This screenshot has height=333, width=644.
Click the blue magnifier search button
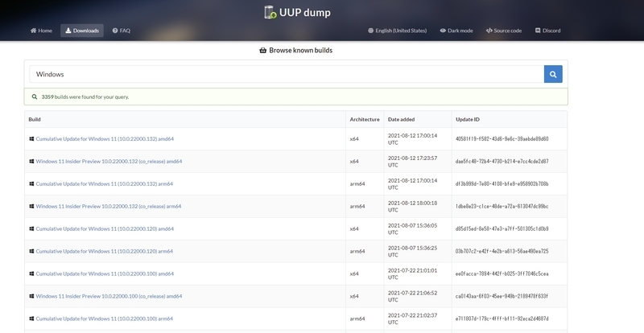coord(553,74)
